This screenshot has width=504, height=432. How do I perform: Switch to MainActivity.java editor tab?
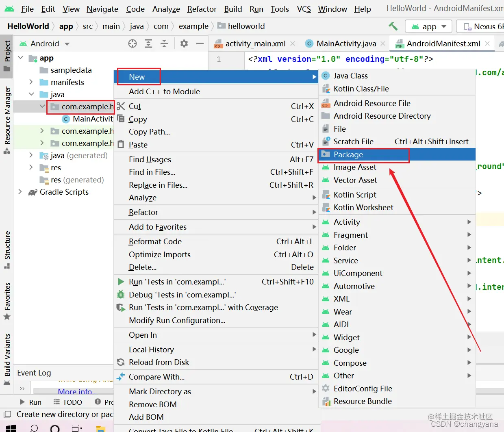click(346, 43)
